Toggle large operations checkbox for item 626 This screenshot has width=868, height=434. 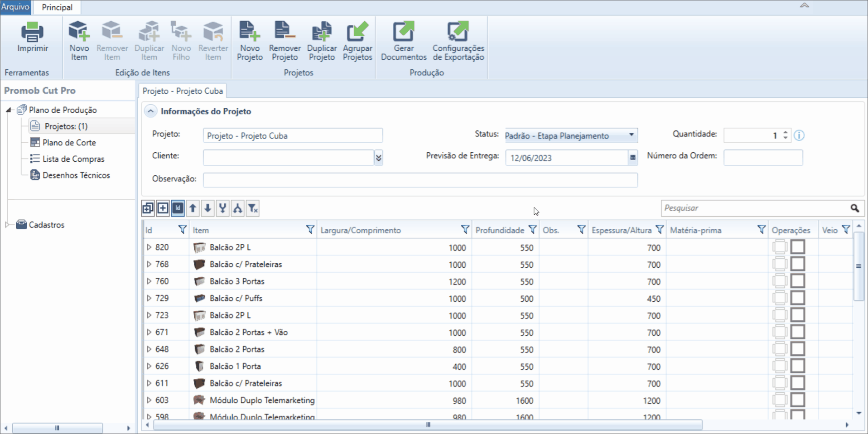[x=798, y=366]
